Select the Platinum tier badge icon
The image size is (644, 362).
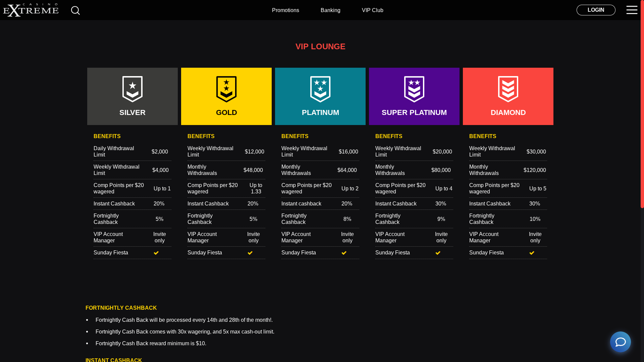(x=320, y=89)
